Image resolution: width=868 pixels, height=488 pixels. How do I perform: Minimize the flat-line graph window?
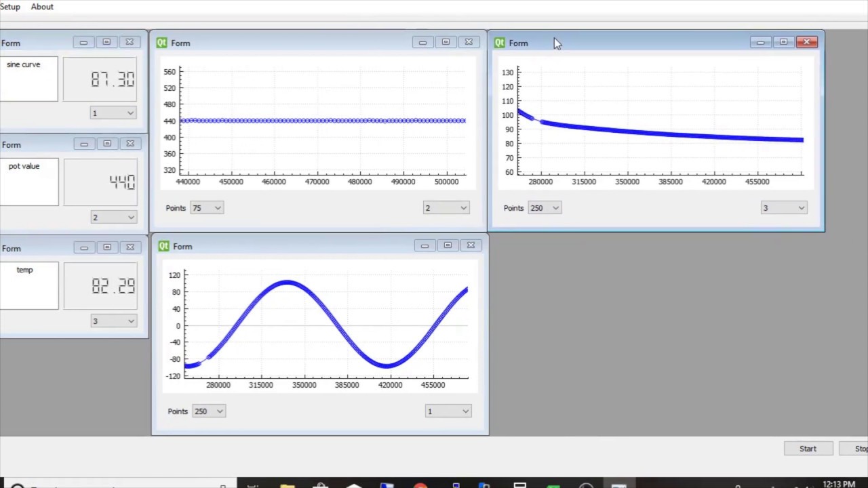click(422, 42)
